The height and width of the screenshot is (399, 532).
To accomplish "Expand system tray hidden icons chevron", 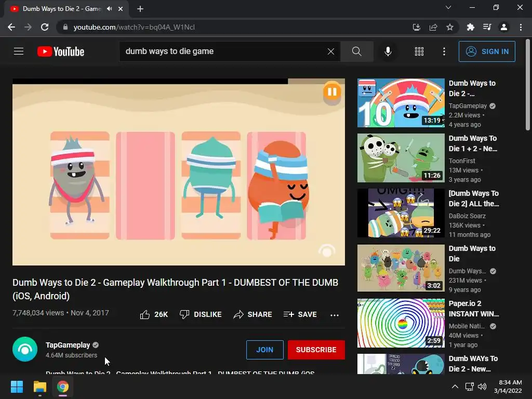I will click(x=455, y=387).
